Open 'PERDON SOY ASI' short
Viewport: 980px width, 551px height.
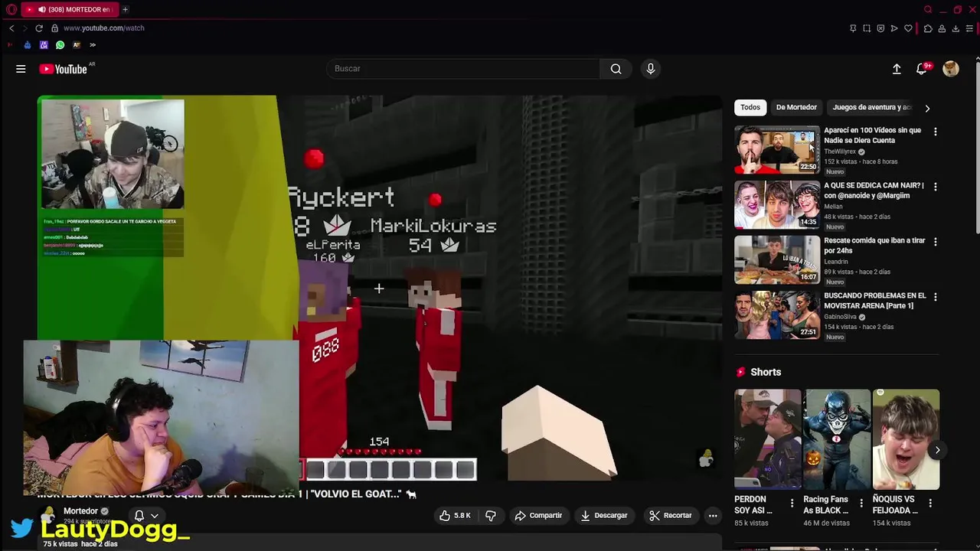pyautogui.click(x=768, y=439)
